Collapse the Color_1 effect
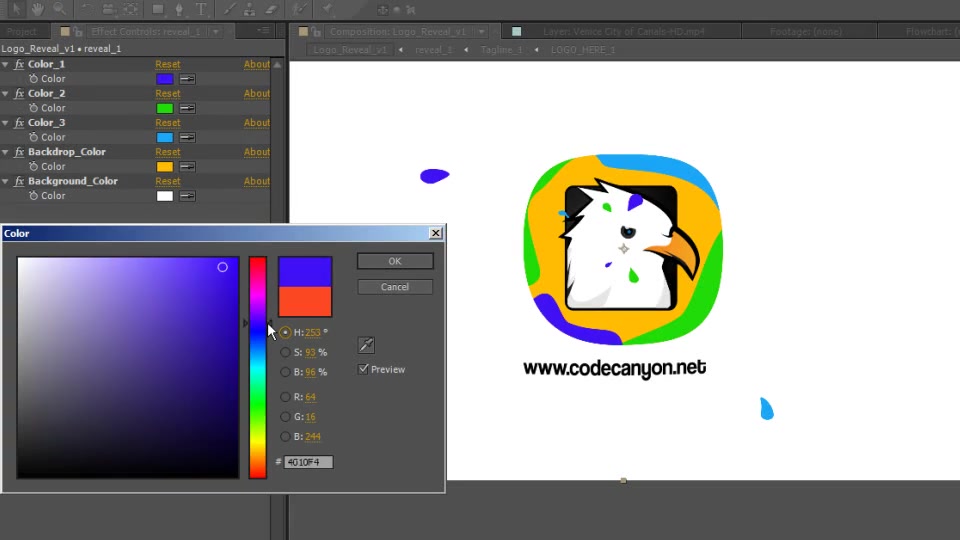Screen dimensions: 960x540 click(6, 64)
